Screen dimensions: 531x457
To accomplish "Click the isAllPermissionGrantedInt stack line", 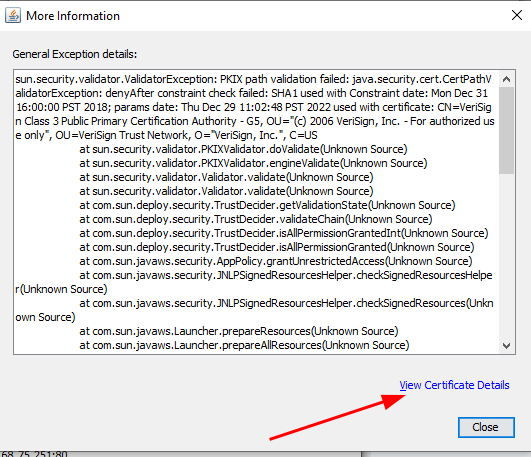I will (x=284, y=233).
